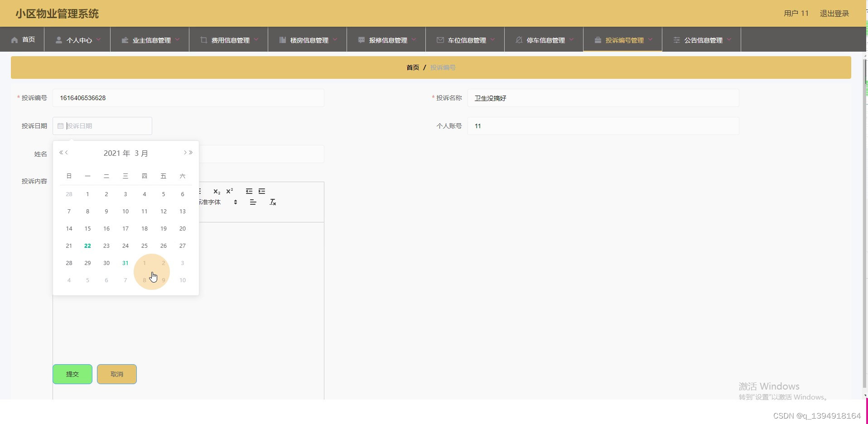The width and height of the screenshot is (868, 424).
Task: Click the 投诉名称 input field
Action: point(603,98)
